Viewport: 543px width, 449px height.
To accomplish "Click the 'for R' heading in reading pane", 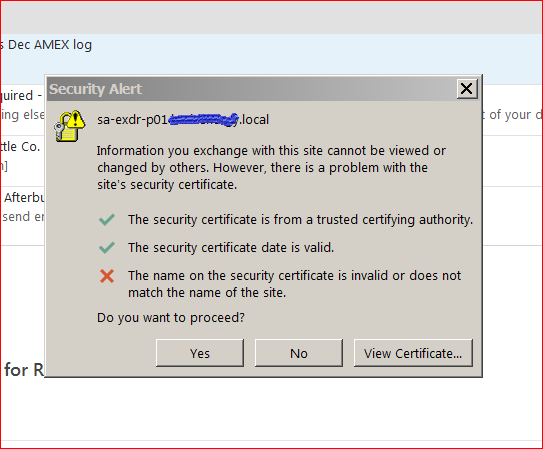I will pyautogui.click(x=24, y=370).
